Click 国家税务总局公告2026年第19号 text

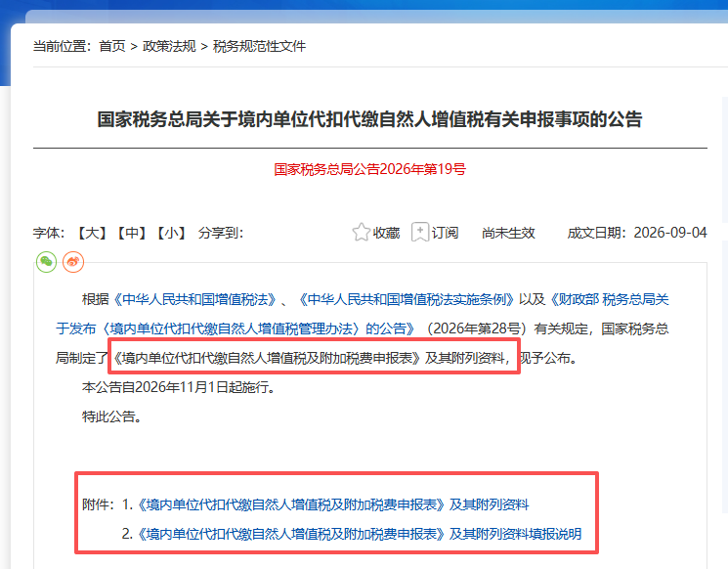click(x=369, y=169)
